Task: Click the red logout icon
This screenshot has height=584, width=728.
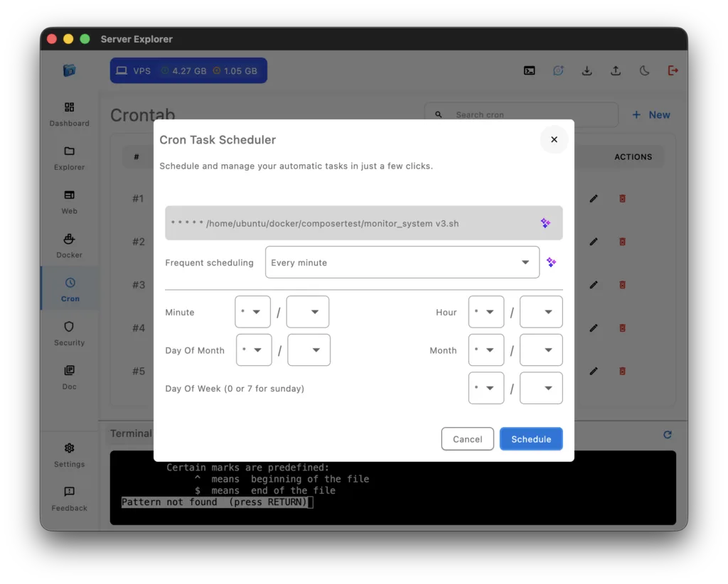Action: pyautogui.click(x=673, y=70)
